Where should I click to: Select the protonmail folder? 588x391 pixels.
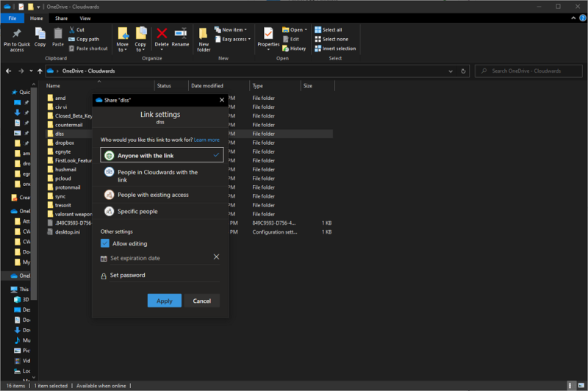pyautogui.click(x=68, y=187)
